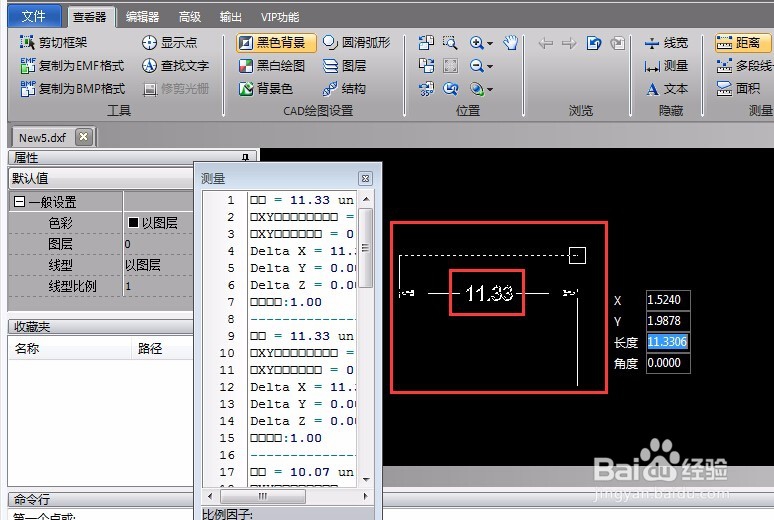
Task: Click the zoom previous icon
Action: tap(450, 89)
